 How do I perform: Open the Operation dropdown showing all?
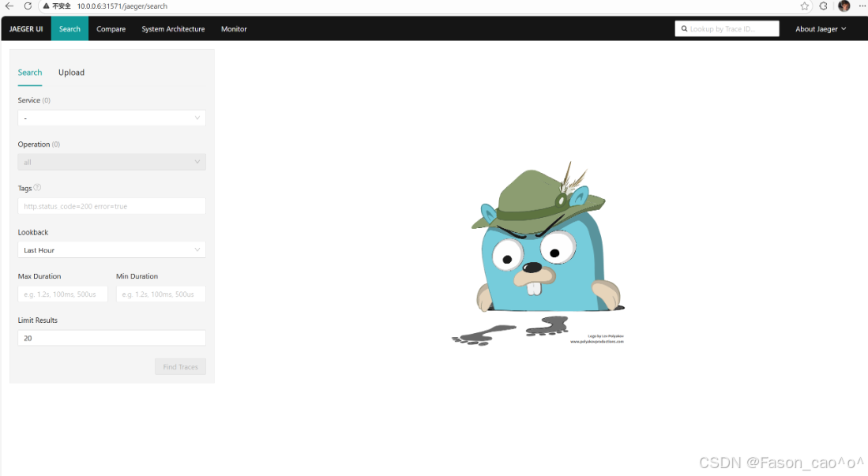point(112,162)
